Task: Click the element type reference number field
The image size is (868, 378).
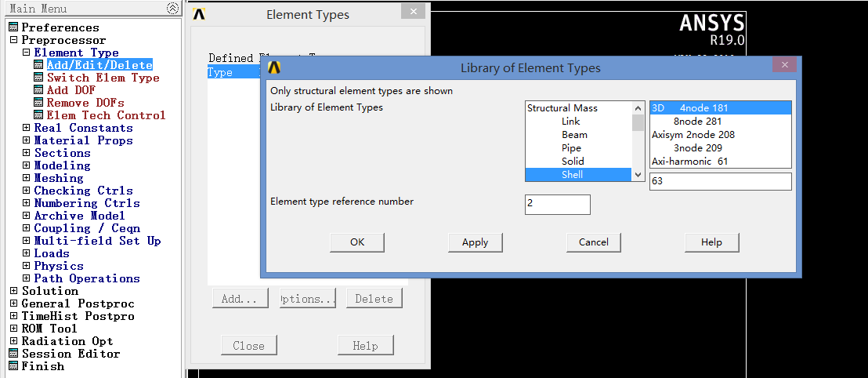Action: click(558, 204)
